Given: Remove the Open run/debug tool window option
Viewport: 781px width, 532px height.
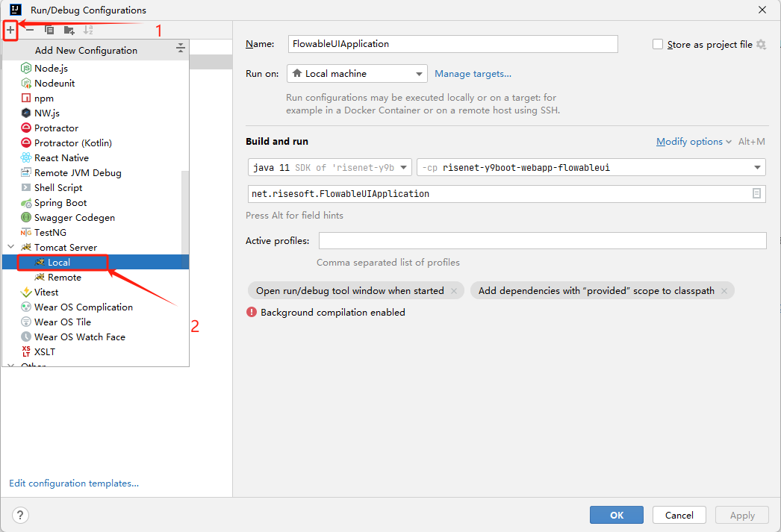Looking at the screenshot, I should pyautogui.click(x=454, y=291).
